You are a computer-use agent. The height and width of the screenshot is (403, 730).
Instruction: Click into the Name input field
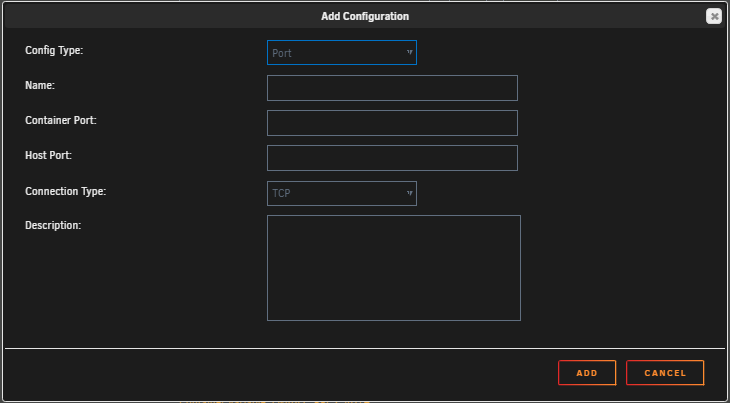(392, 88)
